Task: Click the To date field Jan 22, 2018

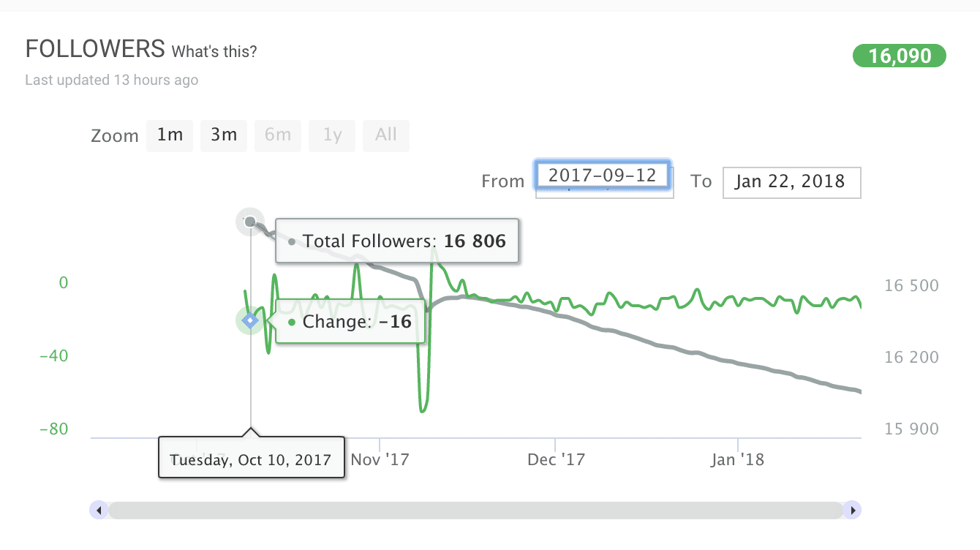Action: click(x=792, y=182)
